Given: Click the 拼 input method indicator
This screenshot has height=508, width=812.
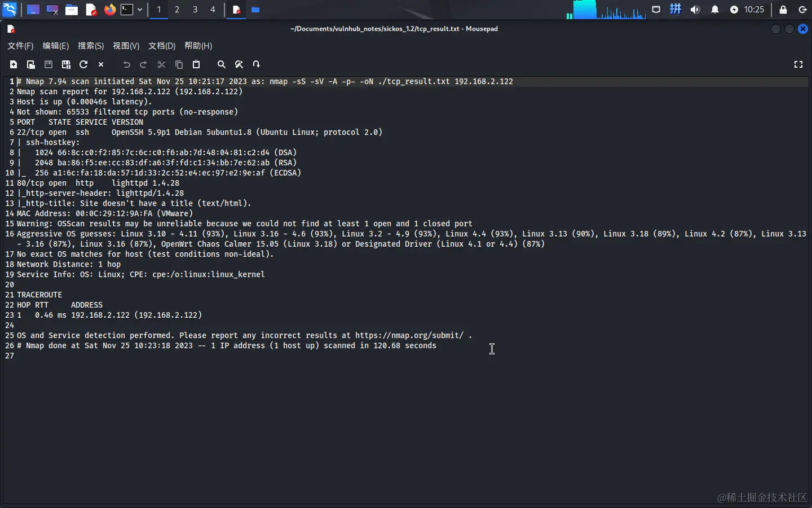Looking at the screenshot, I should pyautogui.click(x=676, y=10).
